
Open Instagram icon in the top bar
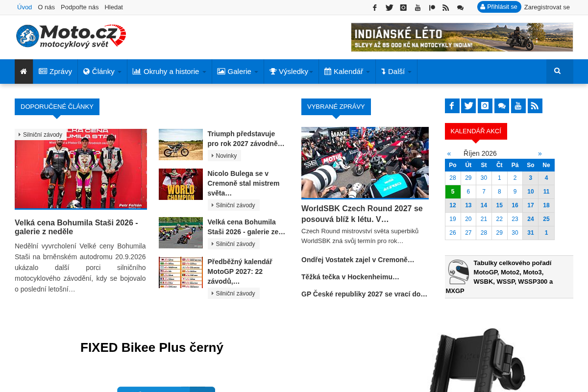[x=403, y=7]
